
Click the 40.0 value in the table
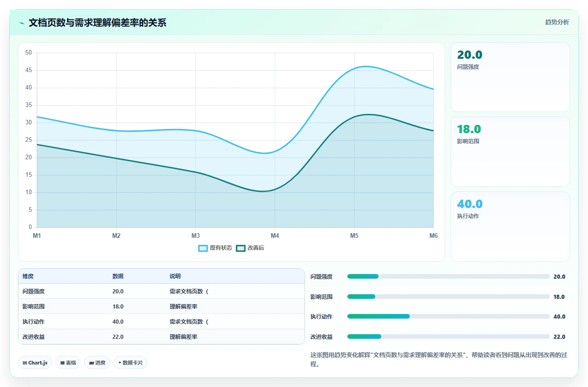pos(118,321)
